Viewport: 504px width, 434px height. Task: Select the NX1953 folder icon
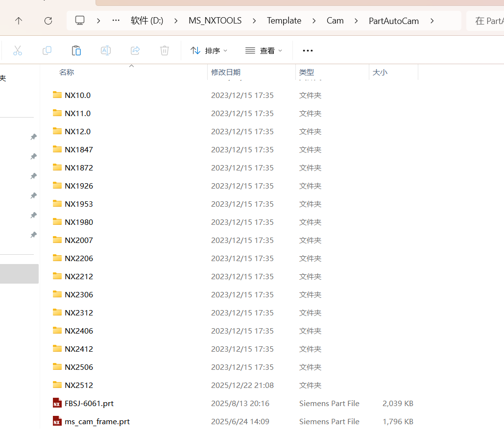click(57, 203)
